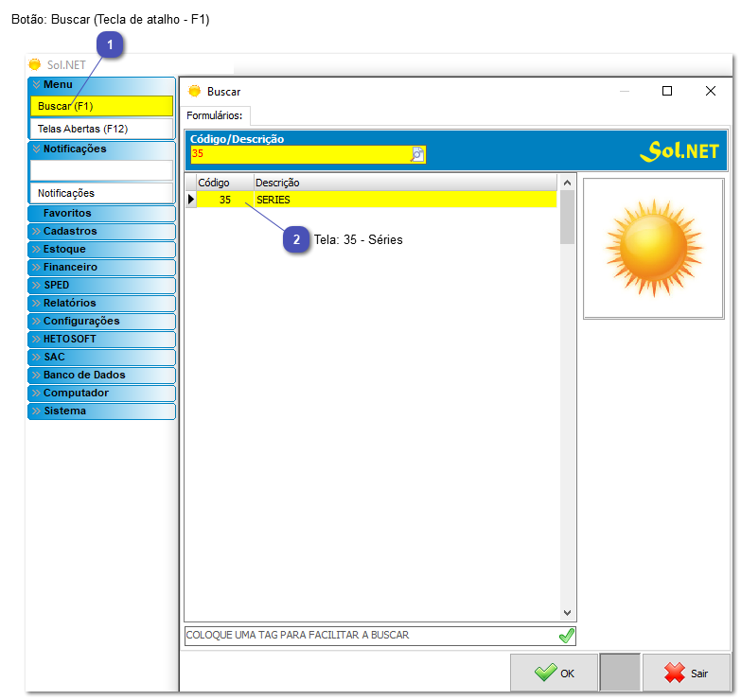Click Buscar (F1) menu item
741x700 pixels.
point(101,106)
